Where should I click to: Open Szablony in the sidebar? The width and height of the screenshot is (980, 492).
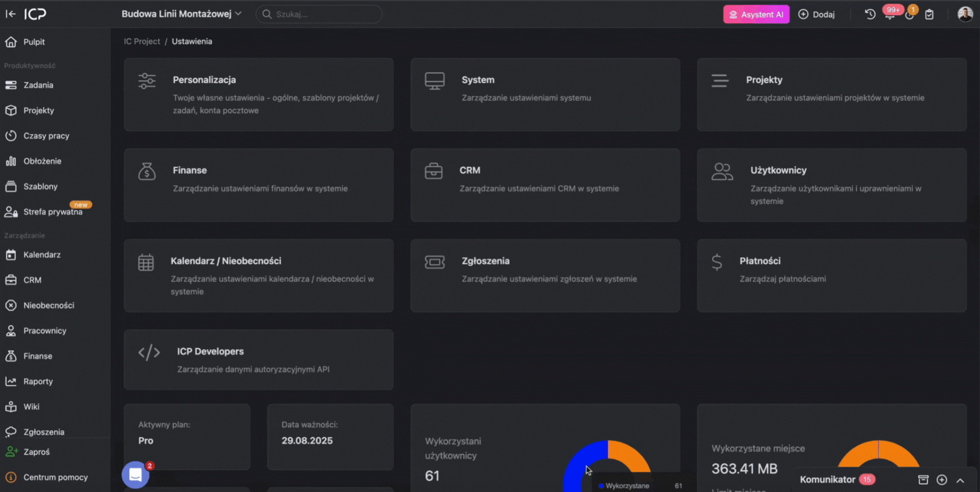tap(40, 186)
